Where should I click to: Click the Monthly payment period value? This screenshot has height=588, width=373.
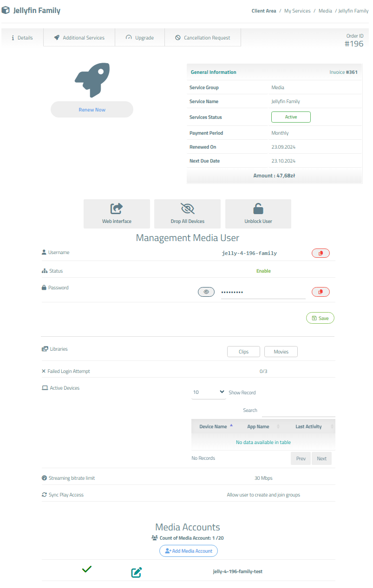point(280,133)
